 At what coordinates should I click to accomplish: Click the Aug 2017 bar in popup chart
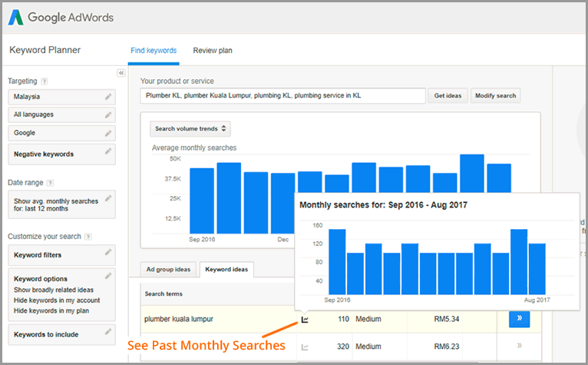[x=537, y=269]
